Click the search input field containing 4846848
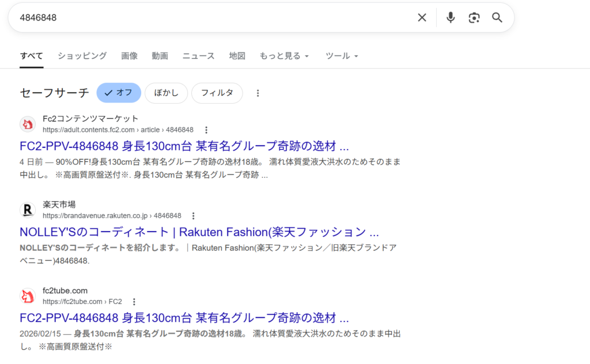 213,18
